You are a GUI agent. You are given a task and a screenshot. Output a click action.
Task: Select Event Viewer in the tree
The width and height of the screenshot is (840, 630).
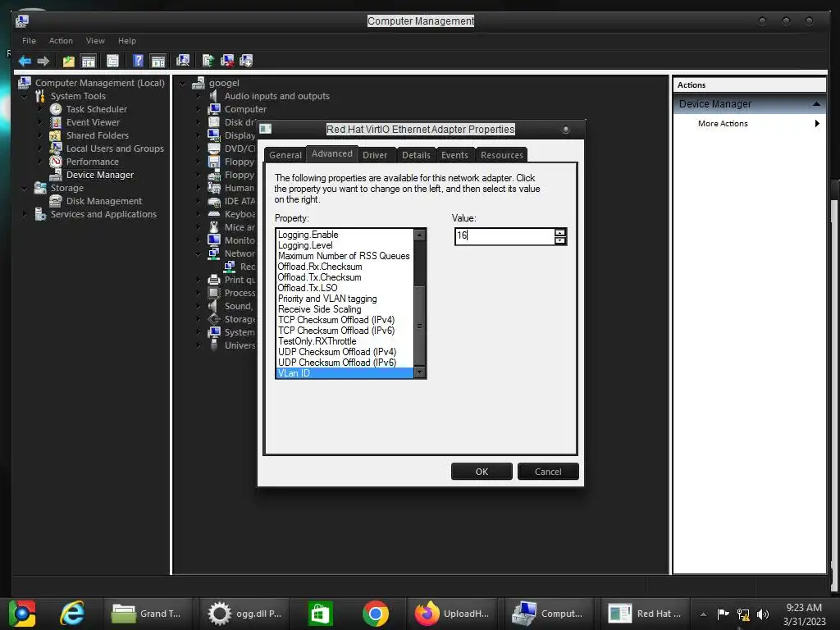93,122
